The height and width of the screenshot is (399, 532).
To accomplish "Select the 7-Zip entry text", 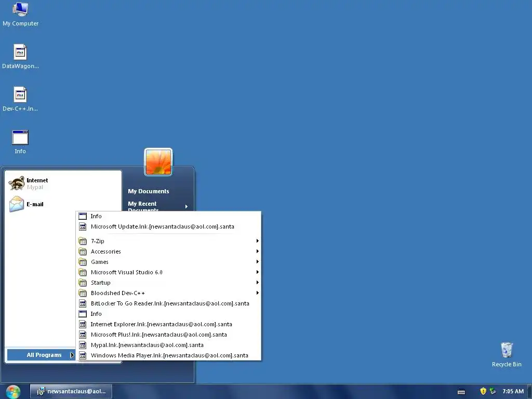I will coord(98,241).
